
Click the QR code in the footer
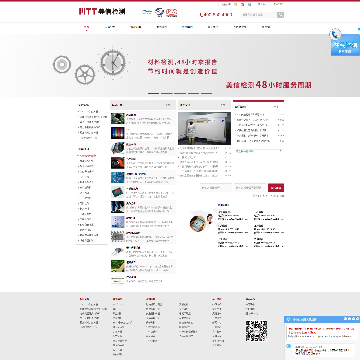pos(256,331)
